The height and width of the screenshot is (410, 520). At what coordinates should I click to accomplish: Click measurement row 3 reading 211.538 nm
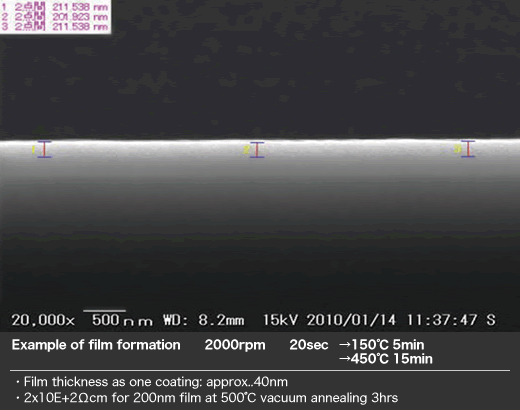[55, 26]
